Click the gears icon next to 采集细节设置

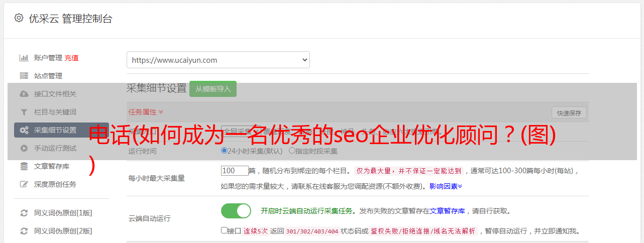coord(24,130)
